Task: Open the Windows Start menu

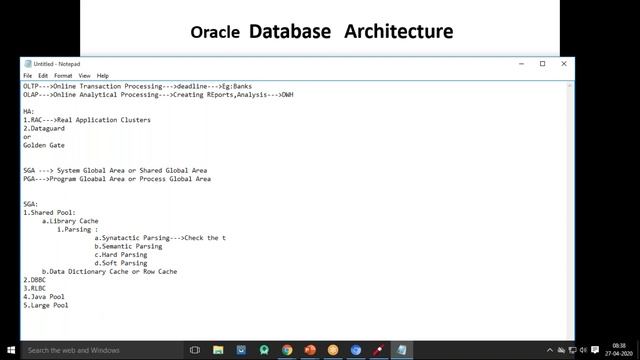Action: coord(11,350)
